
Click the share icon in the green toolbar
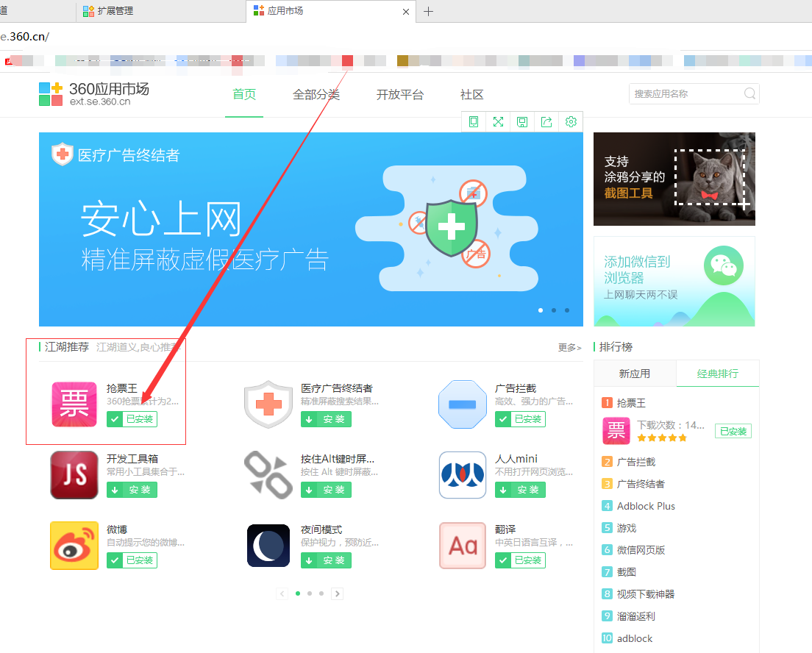546,121
